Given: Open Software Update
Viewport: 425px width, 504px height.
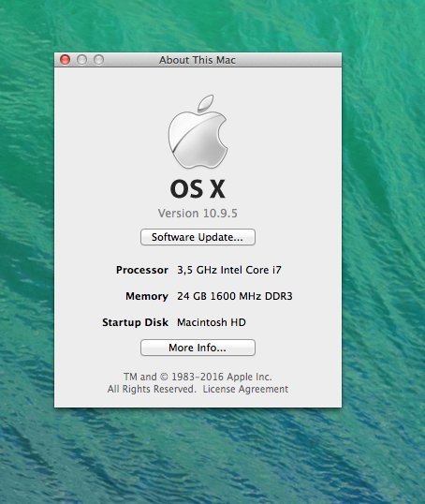Looking at the screenshot, I should point(198,237).
